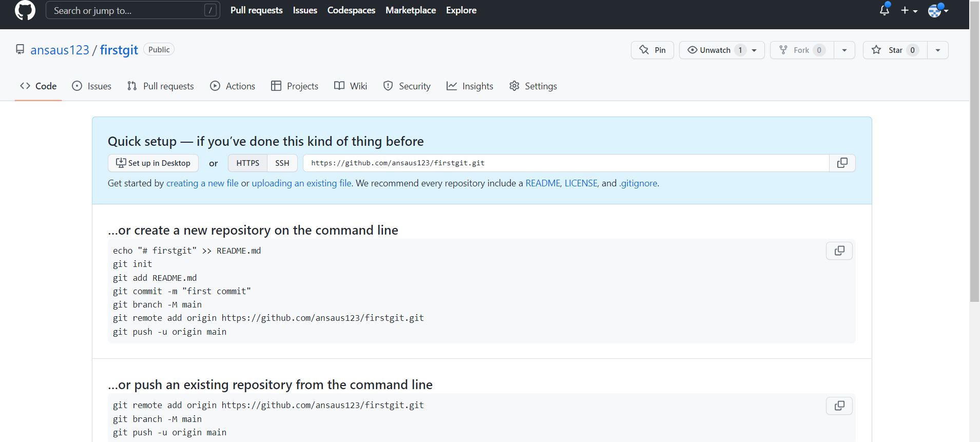The width and height of the screenshot is (980, 442).
Task: Open the README link
Action: tap(543, 183)
